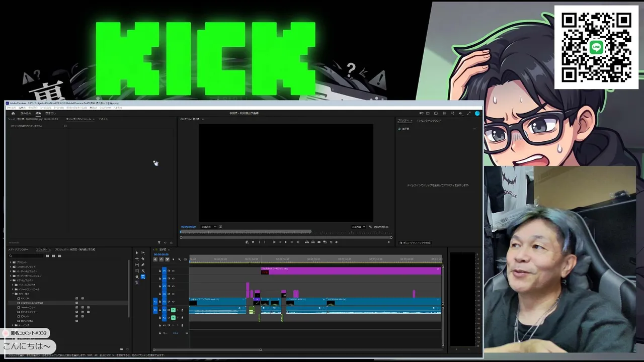Collapse the ビデオエフェクト folder

11,281
